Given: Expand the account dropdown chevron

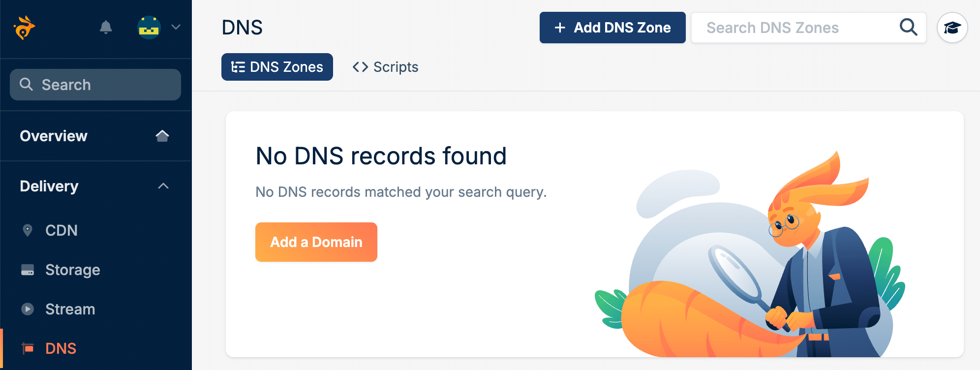Looking at the screenshot, I should click(x=175, y=28).
